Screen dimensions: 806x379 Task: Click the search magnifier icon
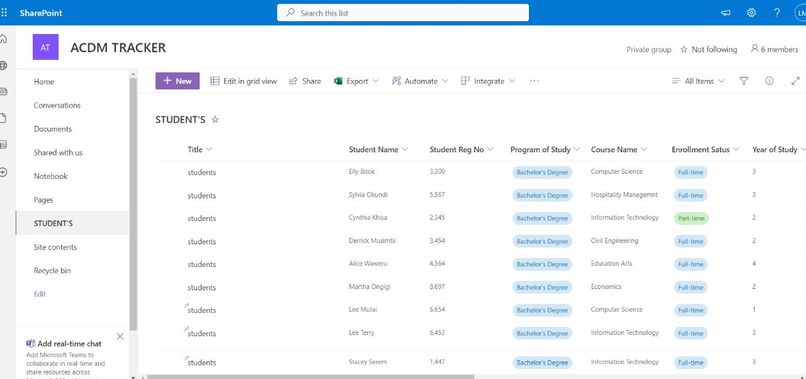pos(290,13)
